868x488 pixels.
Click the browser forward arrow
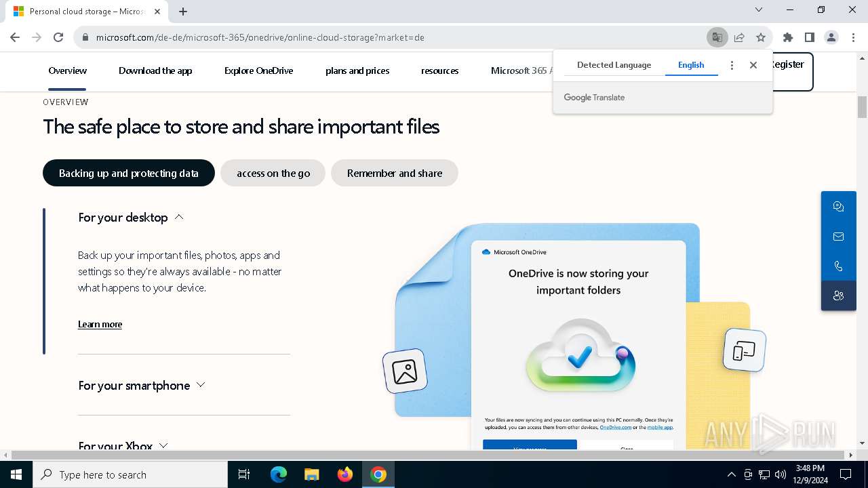tap(37, 37)
